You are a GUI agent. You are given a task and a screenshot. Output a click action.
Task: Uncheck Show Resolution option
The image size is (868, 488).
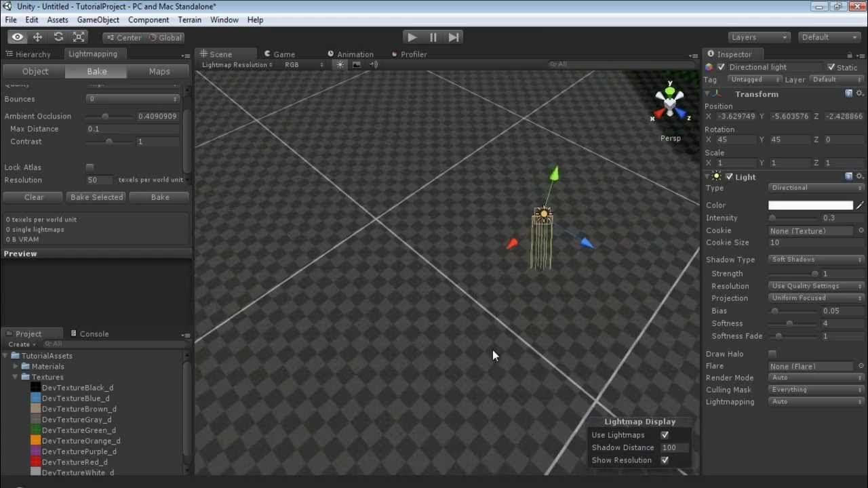coord(665,460)
